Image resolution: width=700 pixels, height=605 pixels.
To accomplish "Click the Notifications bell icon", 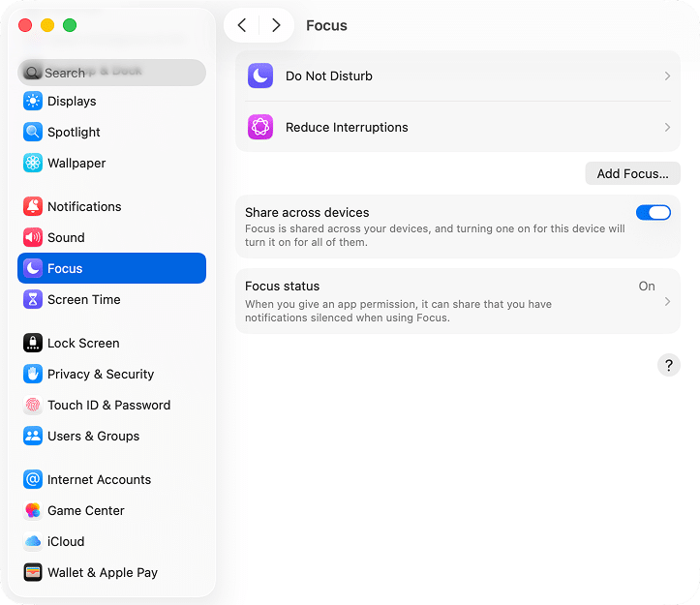I will tap(33, 206).
